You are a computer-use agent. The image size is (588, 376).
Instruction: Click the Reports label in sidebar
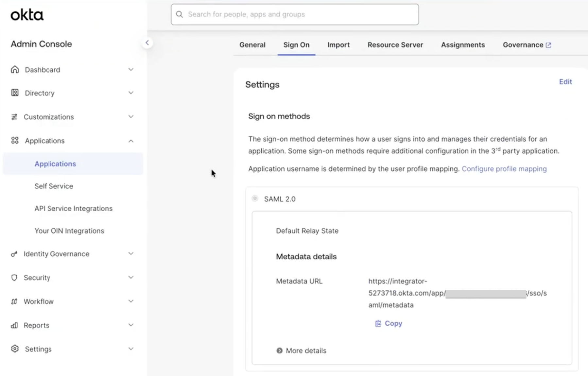click(36, 325)
